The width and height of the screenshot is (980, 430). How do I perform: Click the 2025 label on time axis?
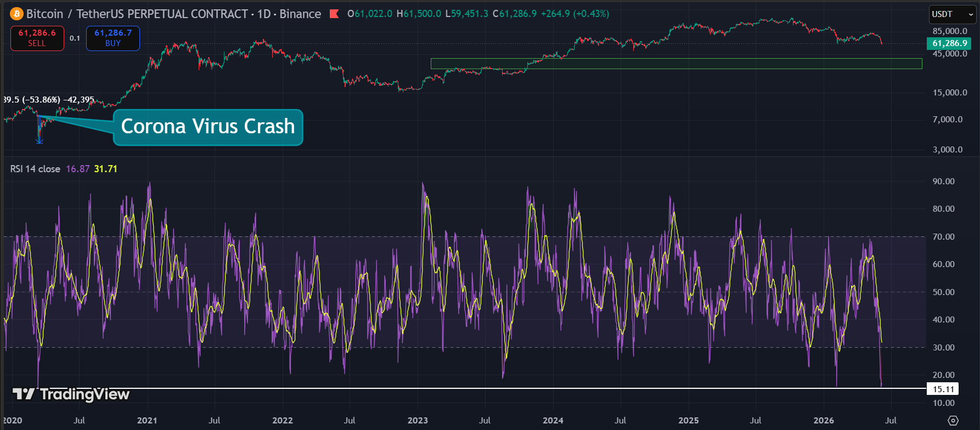(x=689, y=420)
